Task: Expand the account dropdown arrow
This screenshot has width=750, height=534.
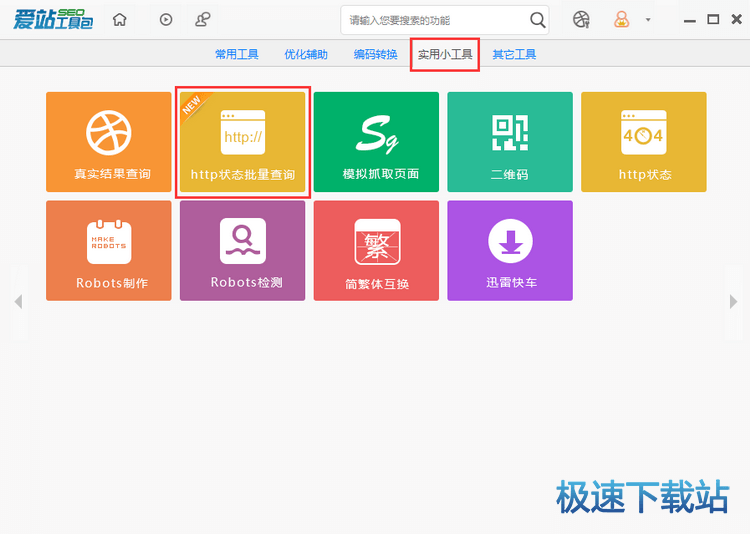Action: point(648,20)
